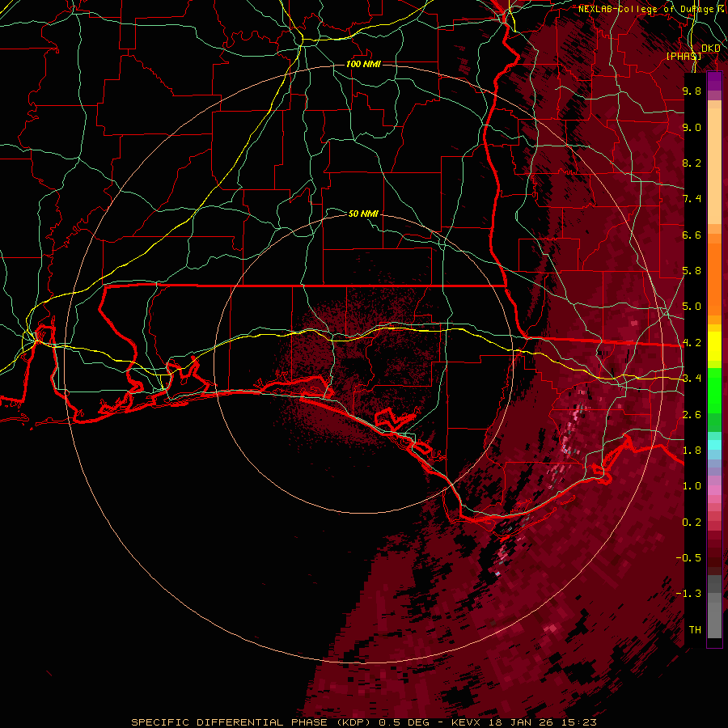Click the NEXLAB-College of DuPage title text
Screen dimensions: 728x728
pos(645,9)
